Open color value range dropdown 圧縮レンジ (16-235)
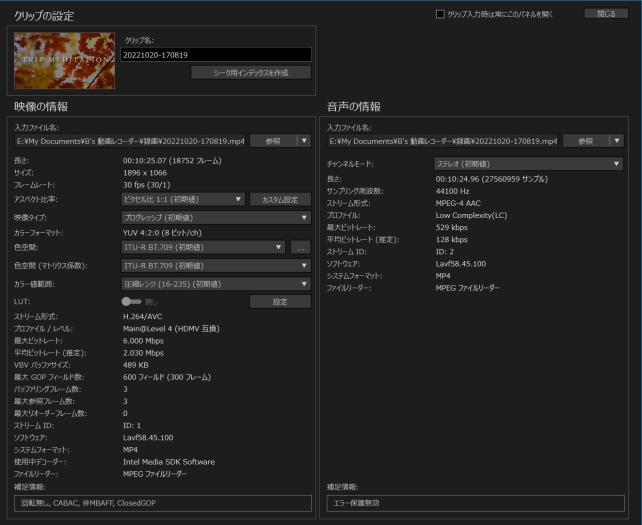 (x=216, y=284)
